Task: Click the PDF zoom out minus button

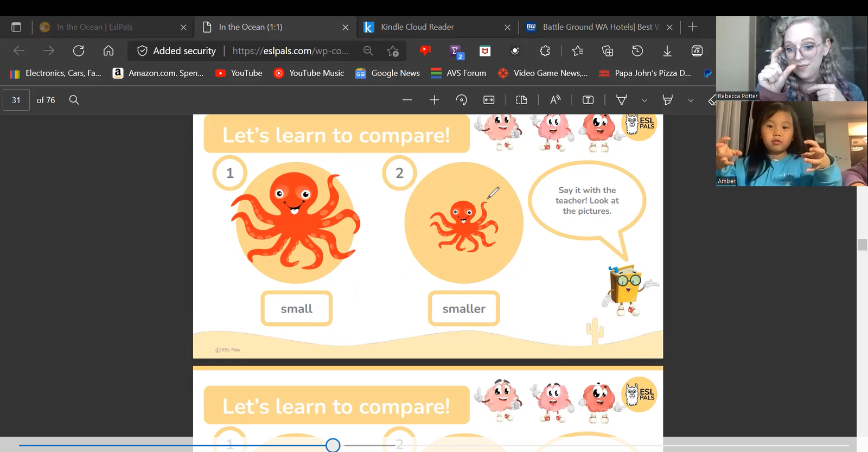Action: tap(407, 100)
